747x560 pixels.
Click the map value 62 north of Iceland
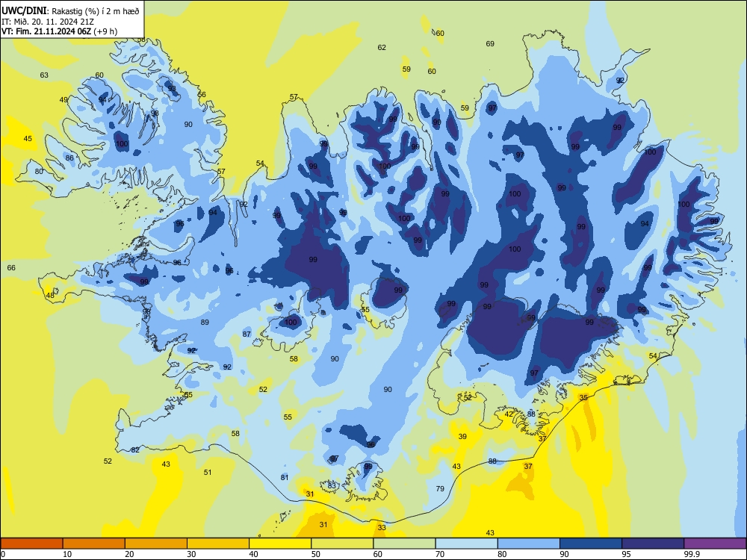pyautogui.click(x=382, y=48)
